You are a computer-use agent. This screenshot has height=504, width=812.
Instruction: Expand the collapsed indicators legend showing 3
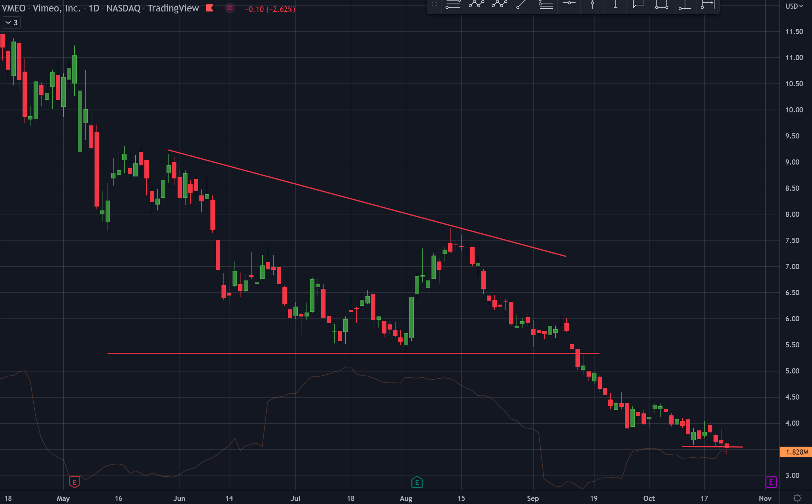[11, 23]
